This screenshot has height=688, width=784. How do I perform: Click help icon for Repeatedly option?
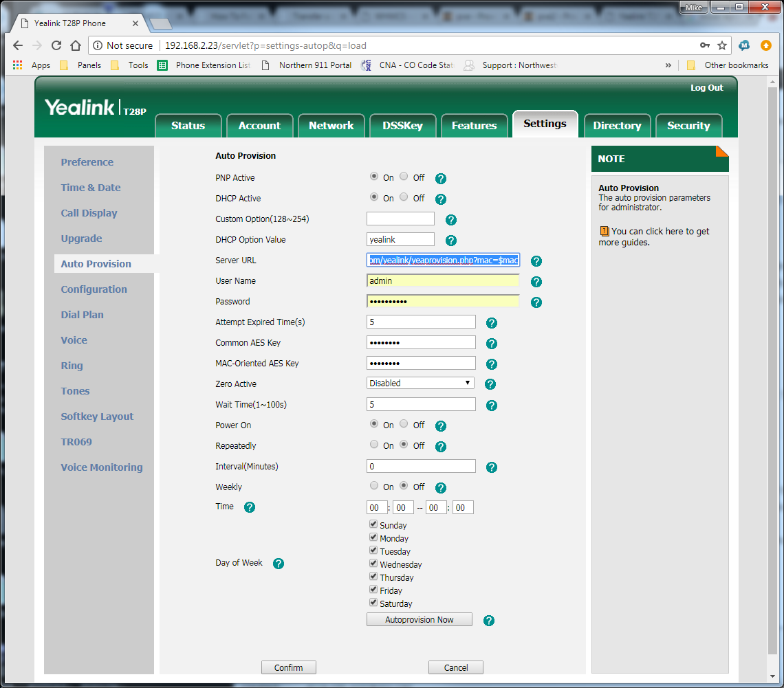(x=441, y=447)
